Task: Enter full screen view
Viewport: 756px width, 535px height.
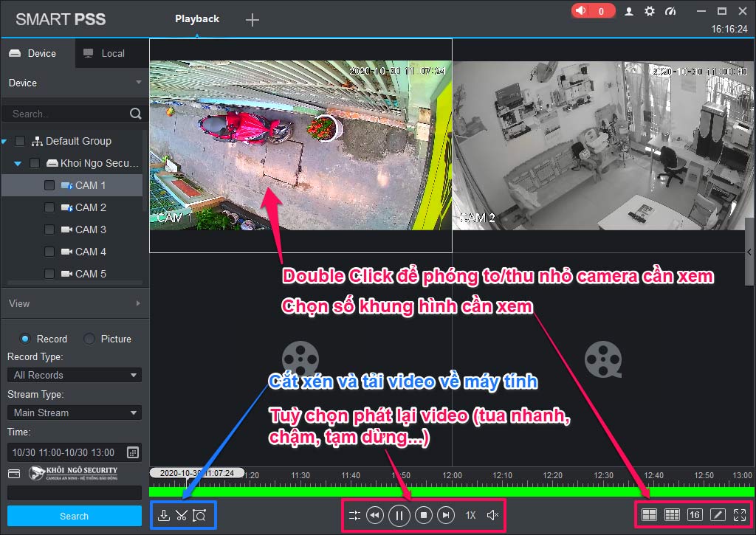Action: 740,515
